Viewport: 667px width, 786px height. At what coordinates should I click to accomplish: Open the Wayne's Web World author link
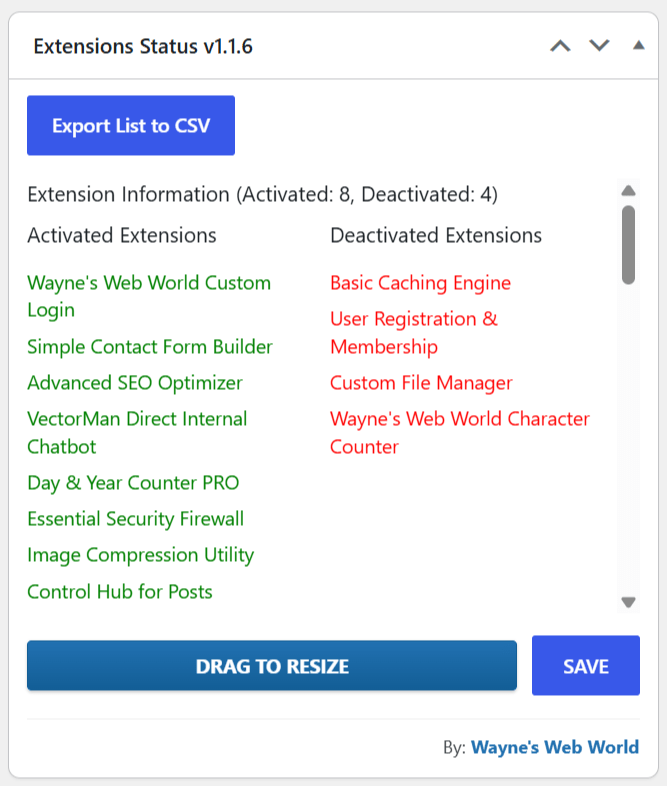click(x=555, y=747)
